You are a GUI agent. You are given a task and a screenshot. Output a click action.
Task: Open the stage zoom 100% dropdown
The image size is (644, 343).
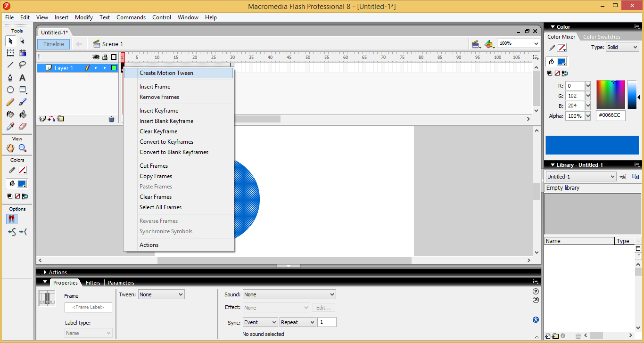(x=519, y=43)
